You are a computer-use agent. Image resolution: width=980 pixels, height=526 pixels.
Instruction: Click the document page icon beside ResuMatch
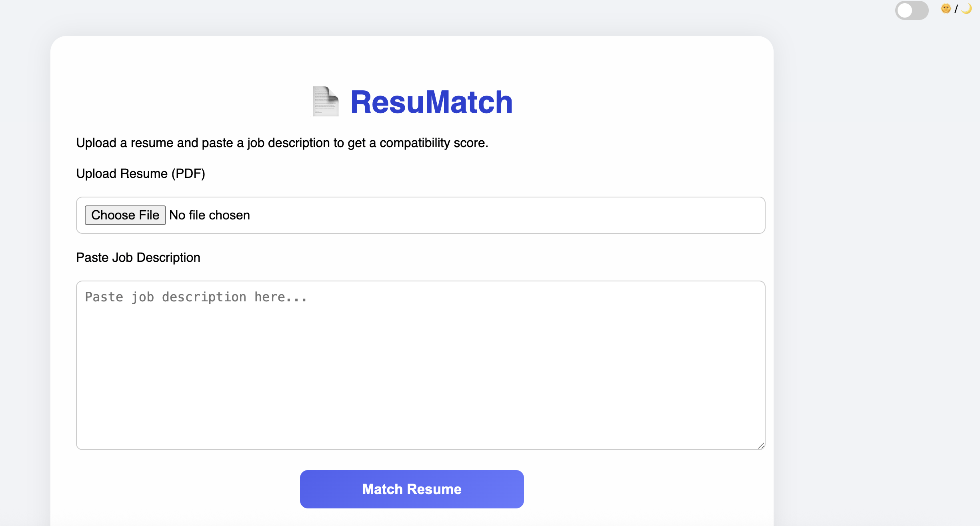325,102
